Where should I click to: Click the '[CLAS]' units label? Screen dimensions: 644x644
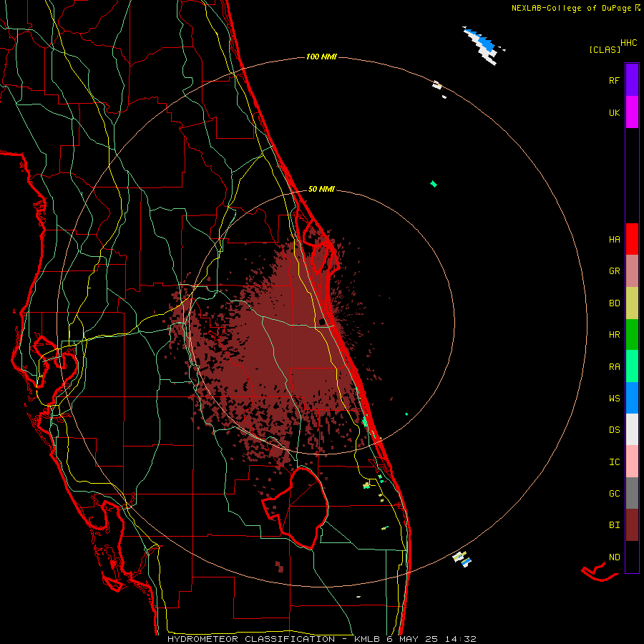(x=605, y=50)
